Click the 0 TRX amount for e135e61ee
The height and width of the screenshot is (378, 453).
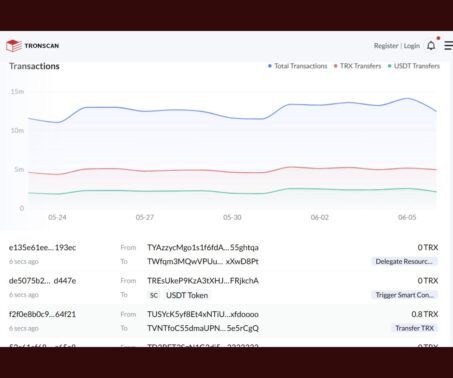point(428,247)
